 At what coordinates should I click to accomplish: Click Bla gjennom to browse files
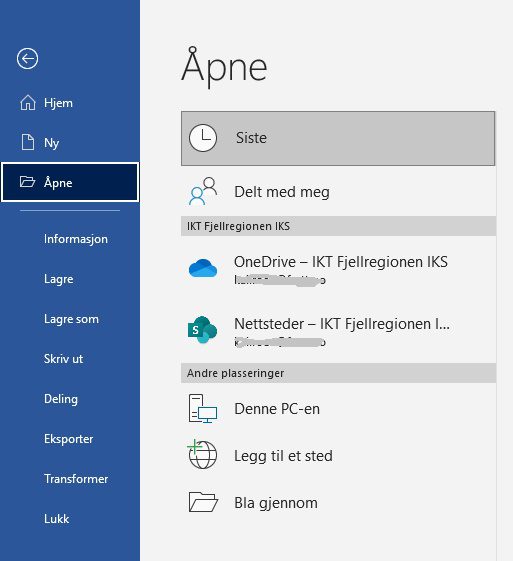coord(338,502)
